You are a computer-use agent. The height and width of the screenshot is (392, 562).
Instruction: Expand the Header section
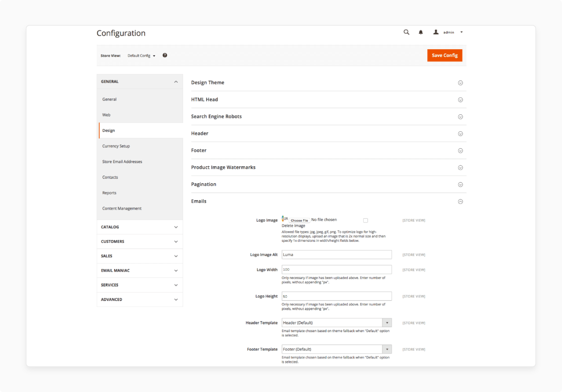click(x=460, y=134)
